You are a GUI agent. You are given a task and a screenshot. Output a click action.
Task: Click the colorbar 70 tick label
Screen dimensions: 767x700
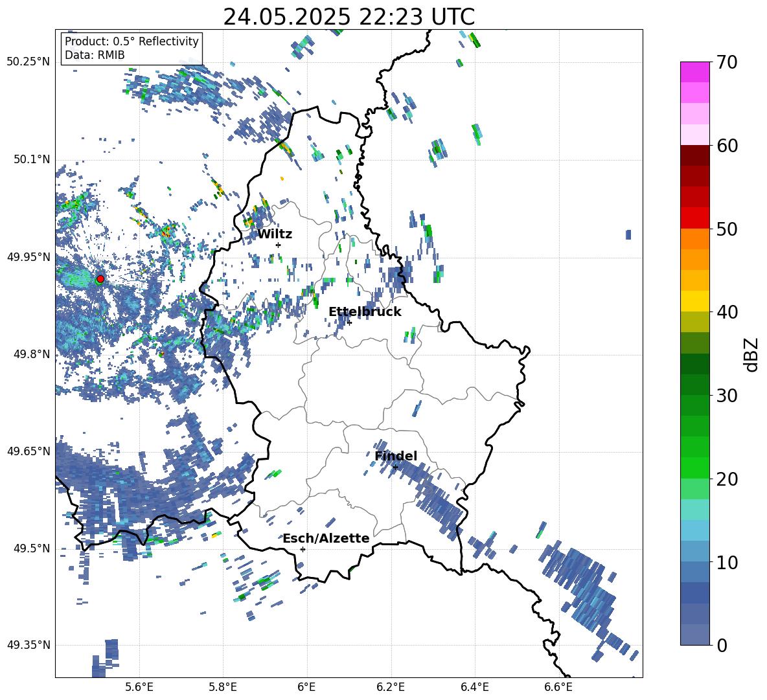[x=727, y=62]
